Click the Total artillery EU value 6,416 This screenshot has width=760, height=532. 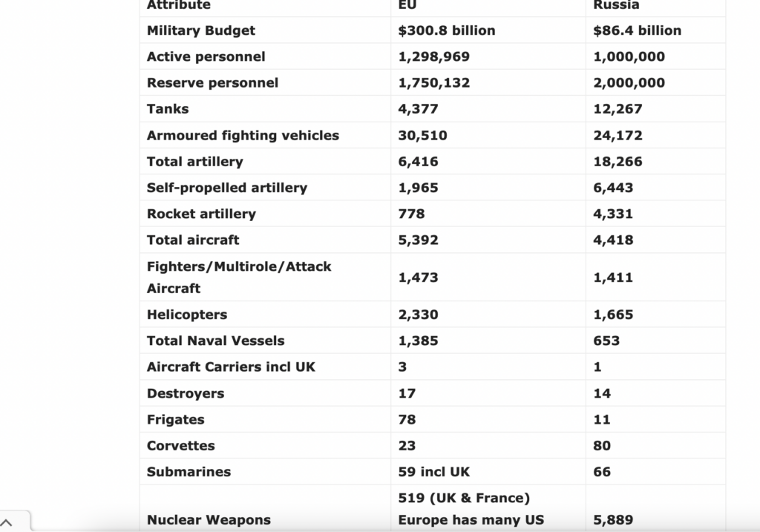[x=419, y=161]
